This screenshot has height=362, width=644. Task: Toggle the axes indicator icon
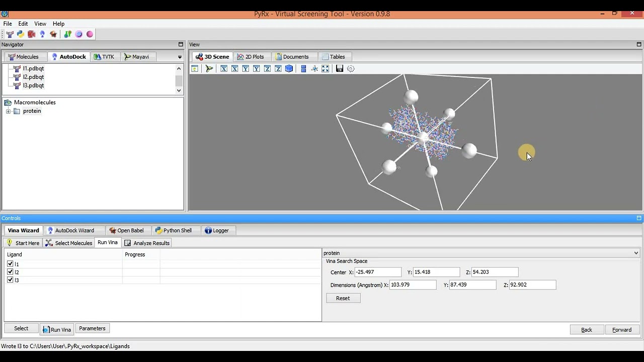[314, 68]
